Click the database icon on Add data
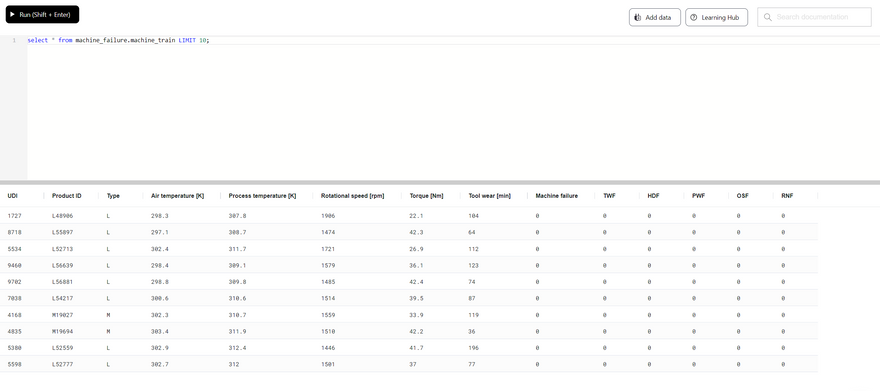 tap(638, 17)
